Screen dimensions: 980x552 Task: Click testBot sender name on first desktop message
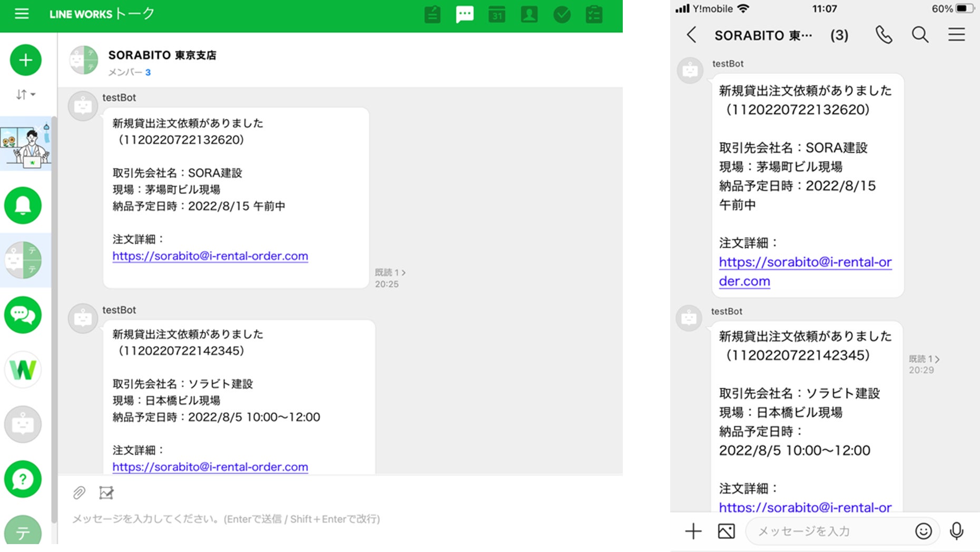tap(119, 98)
